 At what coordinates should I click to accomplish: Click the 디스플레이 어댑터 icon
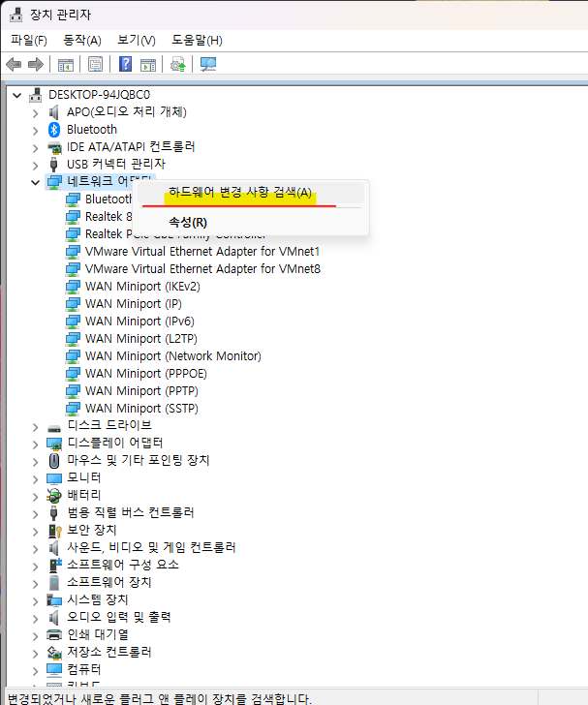pyautogui.click(x=54, y=444)
